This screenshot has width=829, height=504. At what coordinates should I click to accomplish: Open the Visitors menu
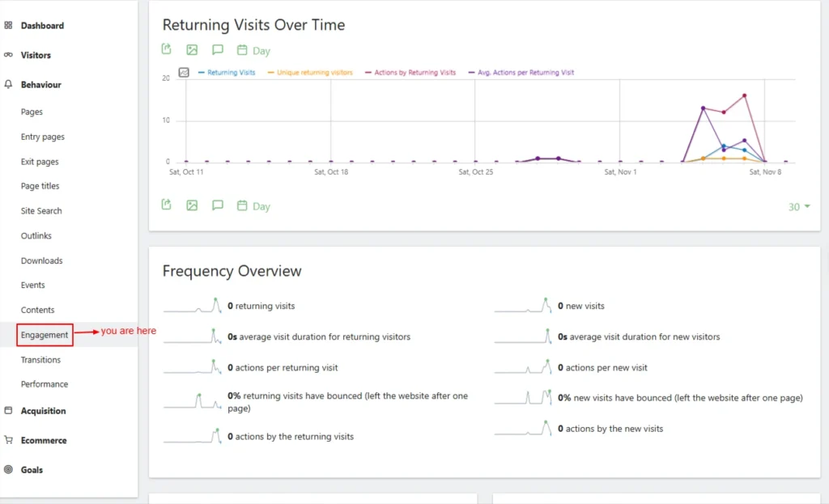pos(36,55)
